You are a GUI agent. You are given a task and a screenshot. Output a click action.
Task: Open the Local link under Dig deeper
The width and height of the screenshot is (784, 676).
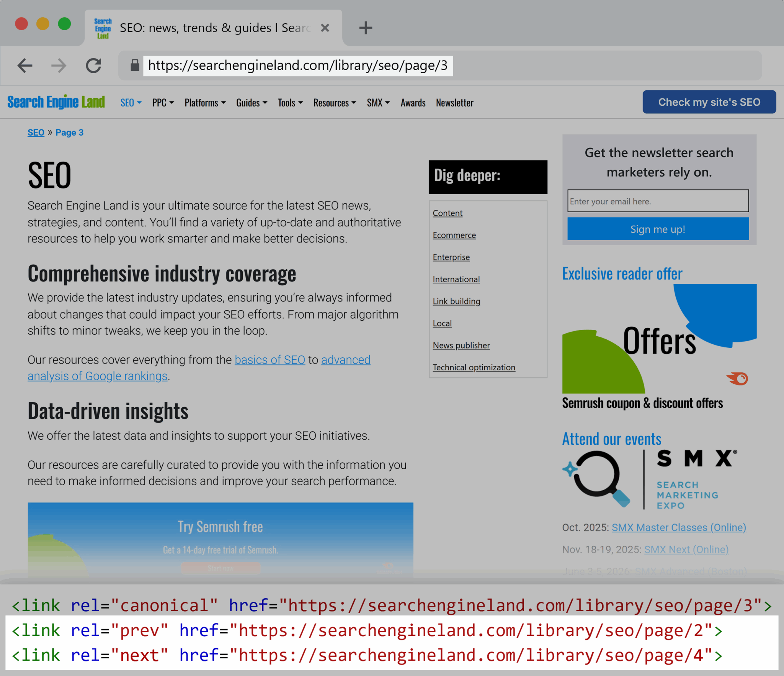point(442,323)
